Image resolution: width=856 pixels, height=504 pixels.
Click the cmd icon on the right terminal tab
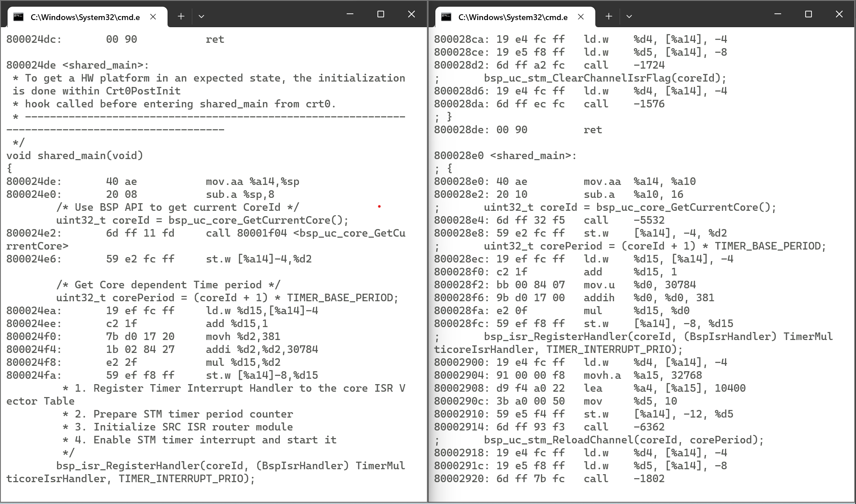click(x=445, y=16)
